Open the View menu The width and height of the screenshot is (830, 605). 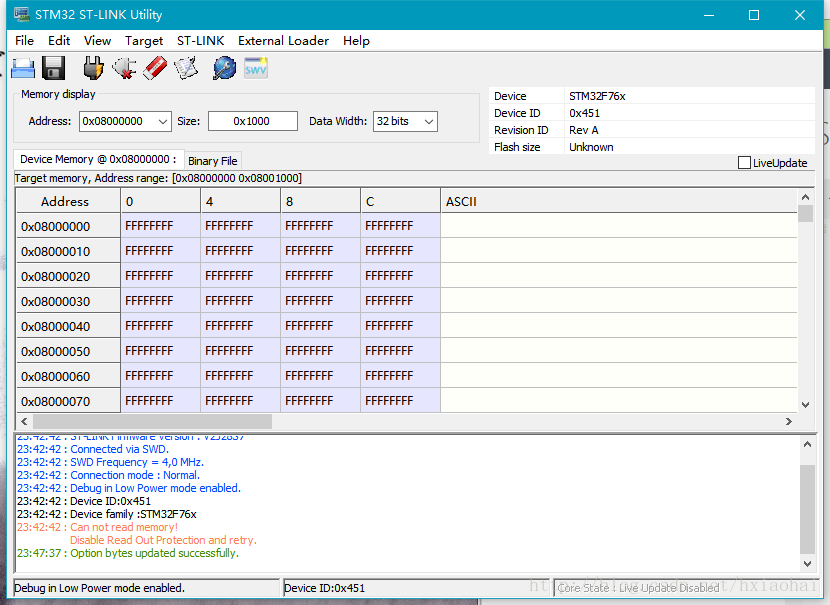click(97, 41)
